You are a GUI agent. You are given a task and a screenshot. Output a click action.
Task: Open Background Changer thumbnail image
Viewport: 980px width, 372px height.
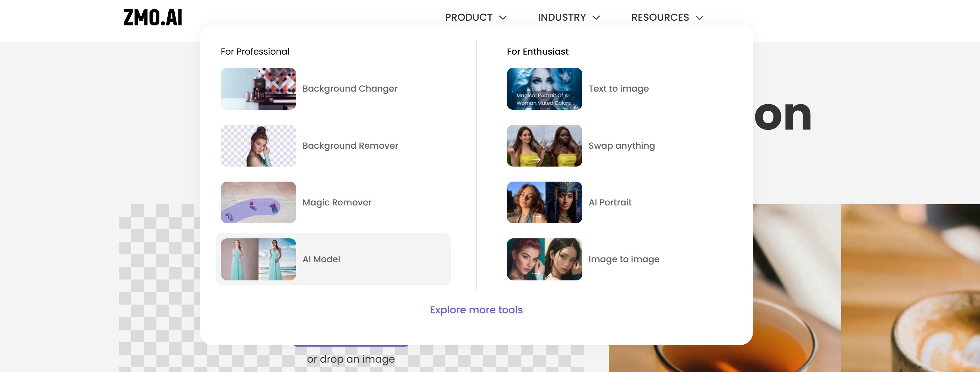(x=258, y=88)
